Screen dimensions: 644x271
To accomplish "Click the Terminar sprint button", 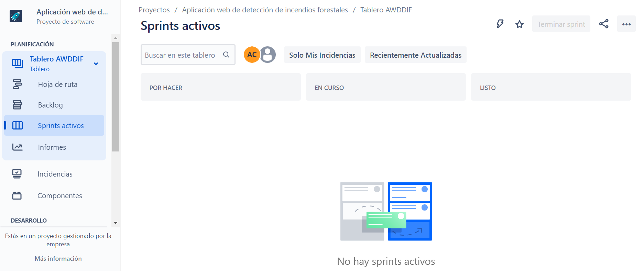I will 561,24.
